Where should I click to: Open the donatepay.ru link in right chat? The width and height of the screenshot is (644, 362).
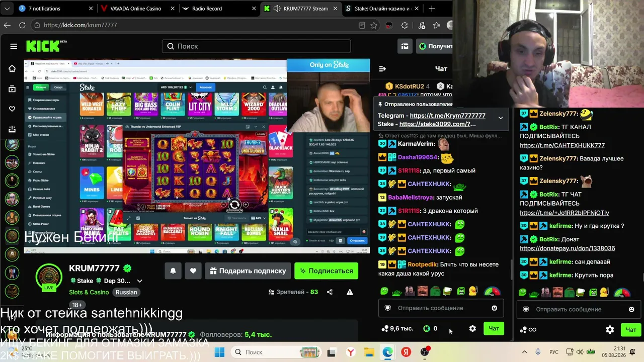[568, 248]
